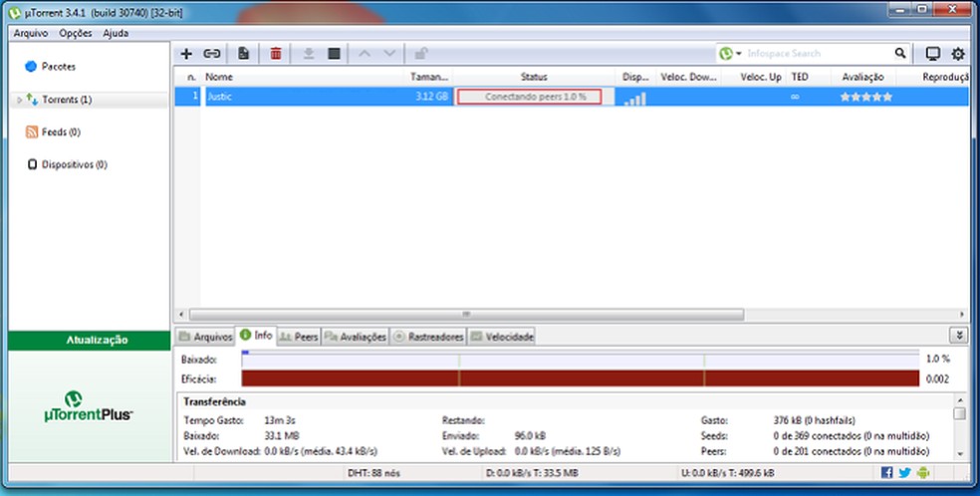This screenshot has height=496, width=980.
Task: Click Create New Torrent document icon
Action: pos(243,54)
